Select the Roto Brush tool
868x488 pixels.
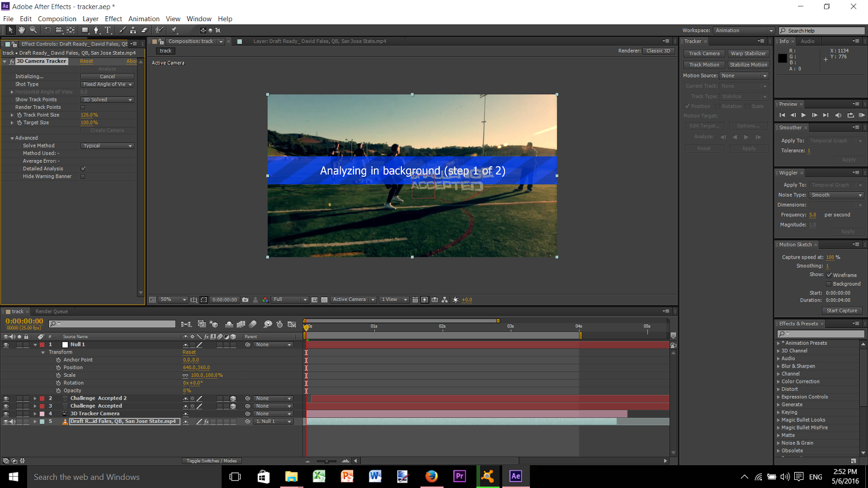[159, 30]
